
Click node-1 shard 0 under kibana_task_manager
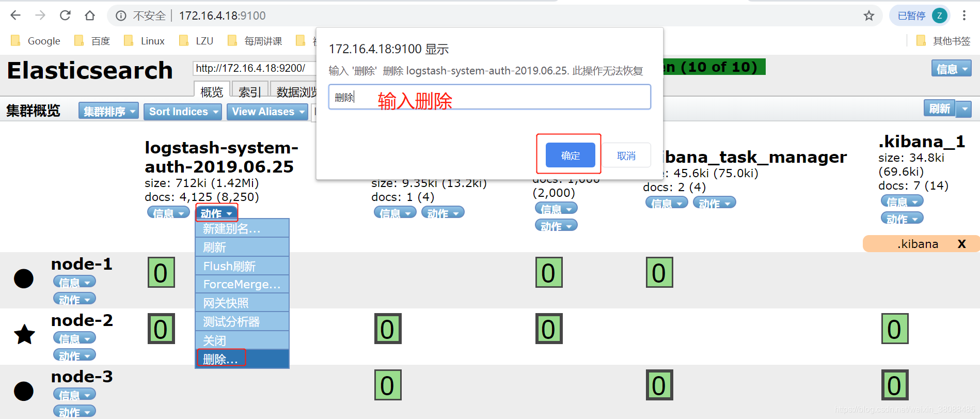[x=659, y=272]
